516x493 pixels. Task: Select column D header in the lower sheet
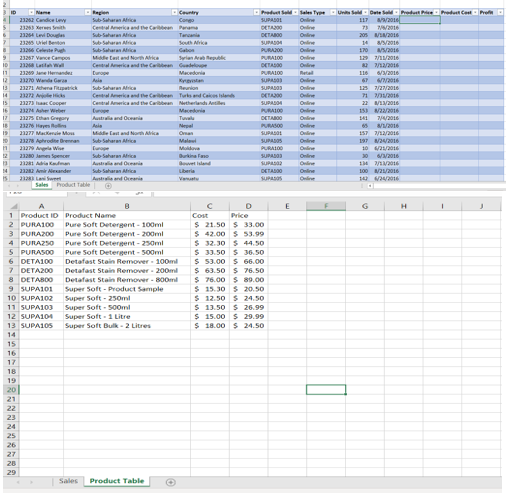[248, 206]
